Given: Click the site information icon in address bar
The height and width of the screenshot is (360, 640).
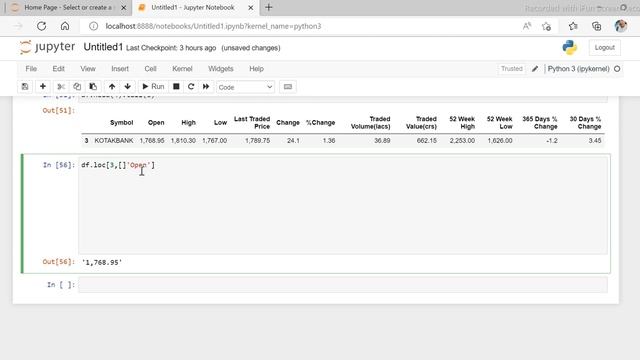Looking at the screenshot, I should 93,26.
